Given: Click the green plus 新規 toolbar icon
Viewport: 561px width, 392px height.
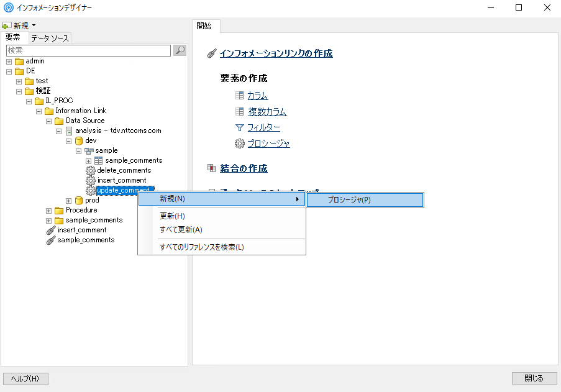Looking at the screenshot, I should point(6,25).
